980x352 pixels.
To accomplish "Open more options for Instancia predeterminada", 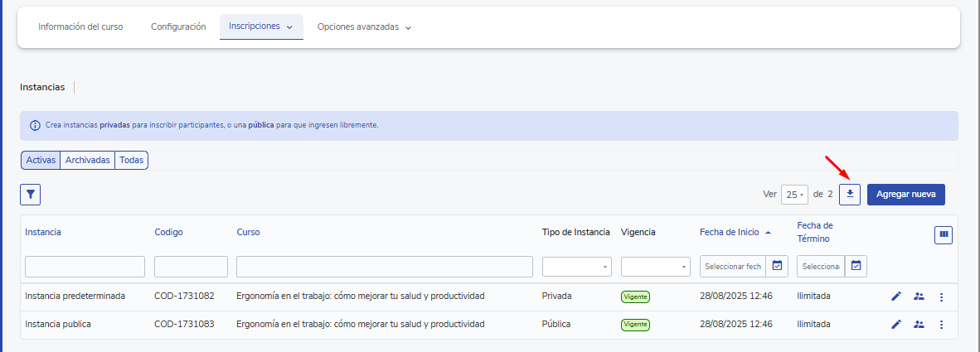I will pyautogui.click(x=942, y=297).
